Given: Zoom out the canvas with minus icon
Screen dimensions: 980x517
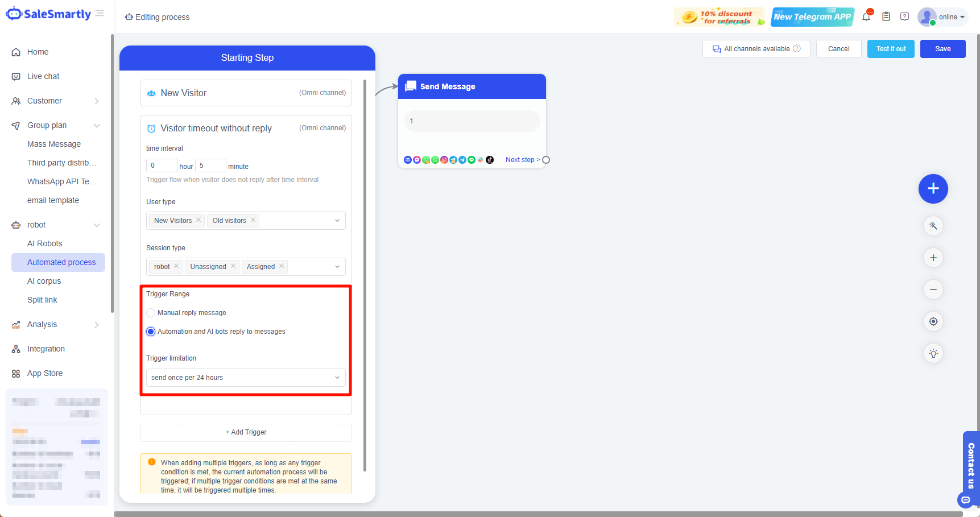Looking at the screenshot, I should point(933,289).
